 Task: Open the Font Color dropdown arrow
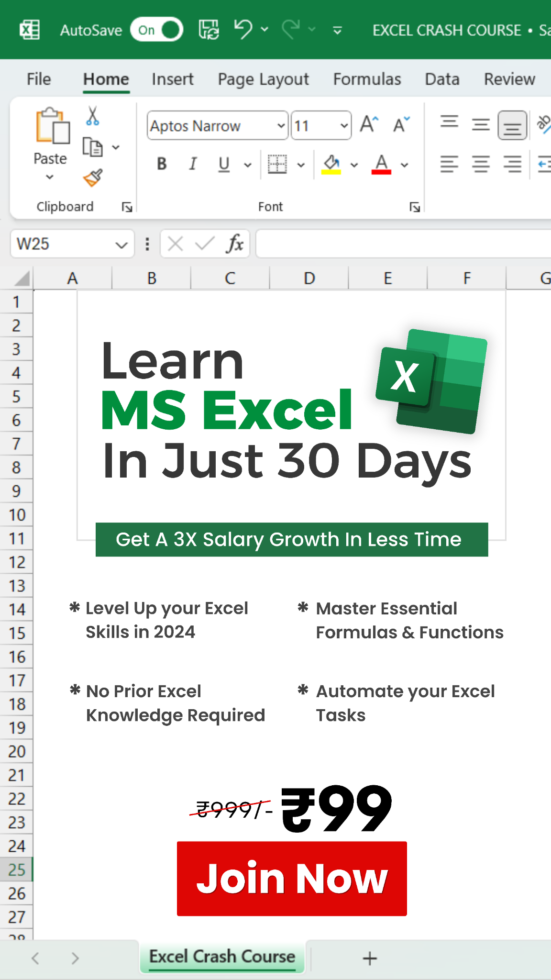(x=404, y=165)
